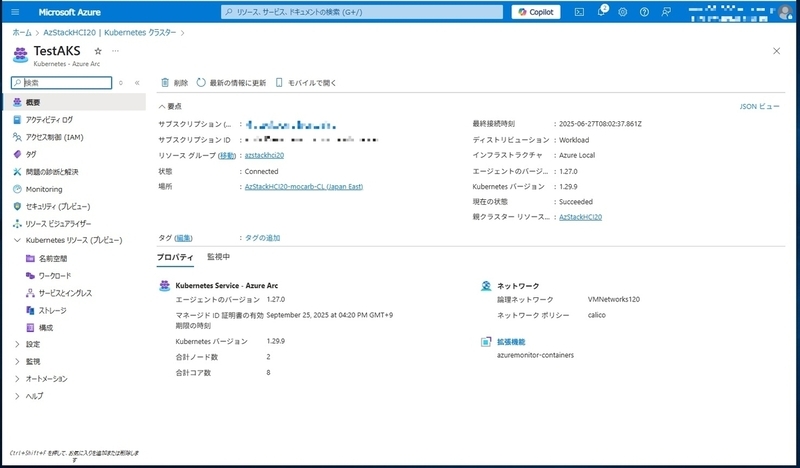Image resolution: width=800 pixels, height=468 pixels.
Task: Click the ホーム breadcrumb link
Action: tap(22, 32)
